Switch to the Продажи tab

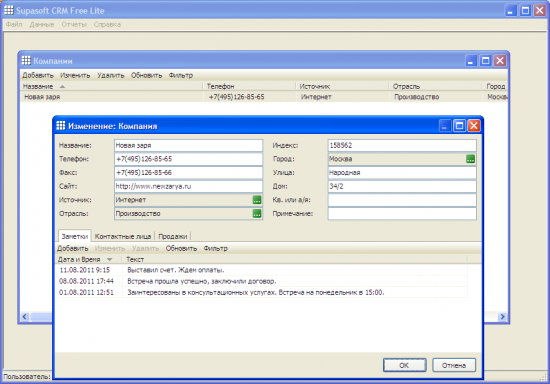pos(173,236)
